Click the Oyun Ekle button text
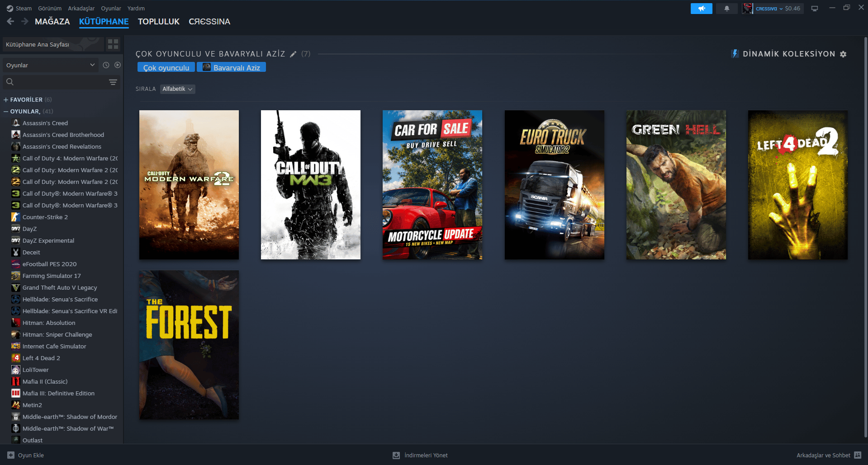Screen dimensions: 868x465 click(x=31, y=455)
